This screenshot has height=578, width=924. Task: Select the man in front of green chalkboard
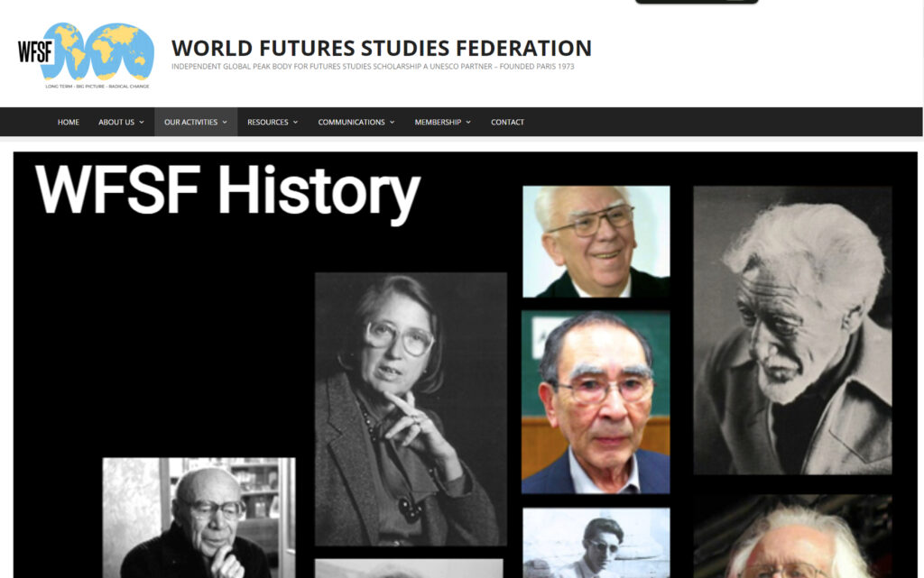(596, 402)
